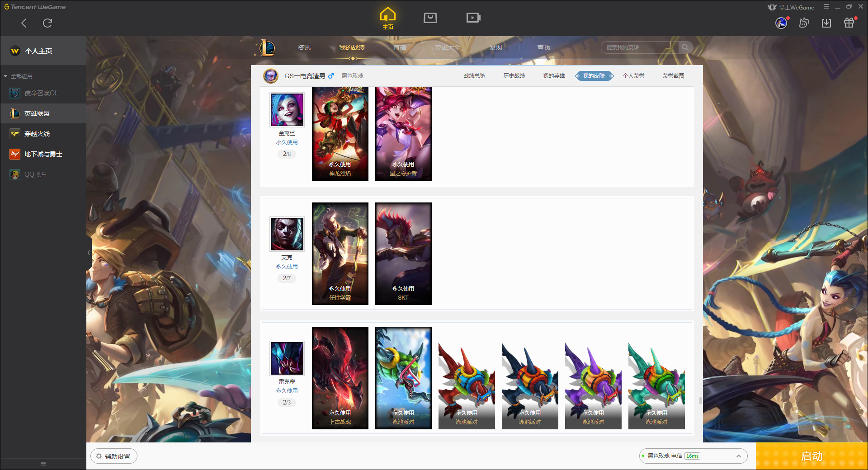Open the store bag icon
868x470 pixels.
click(430, 18)
